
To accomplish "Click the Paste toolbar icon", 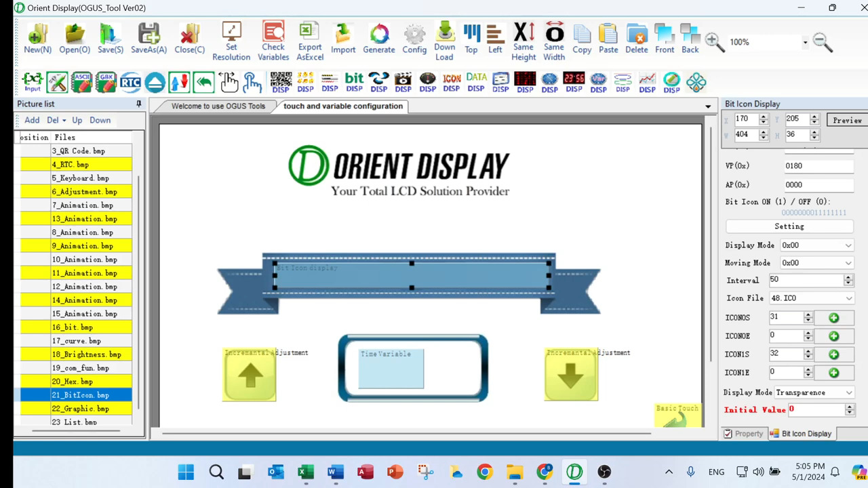I will pos(608,39).
